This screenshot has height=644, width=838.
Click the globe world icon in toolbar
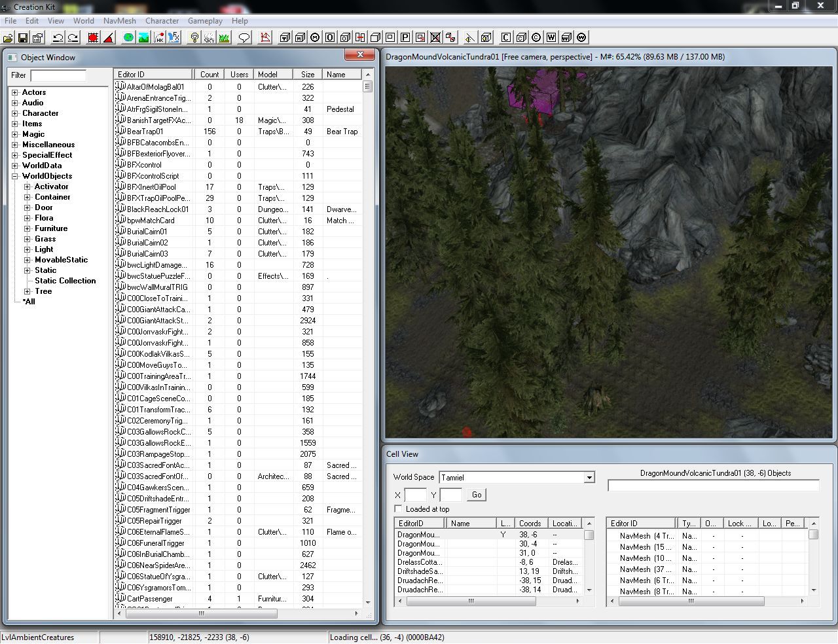point(128,38)
